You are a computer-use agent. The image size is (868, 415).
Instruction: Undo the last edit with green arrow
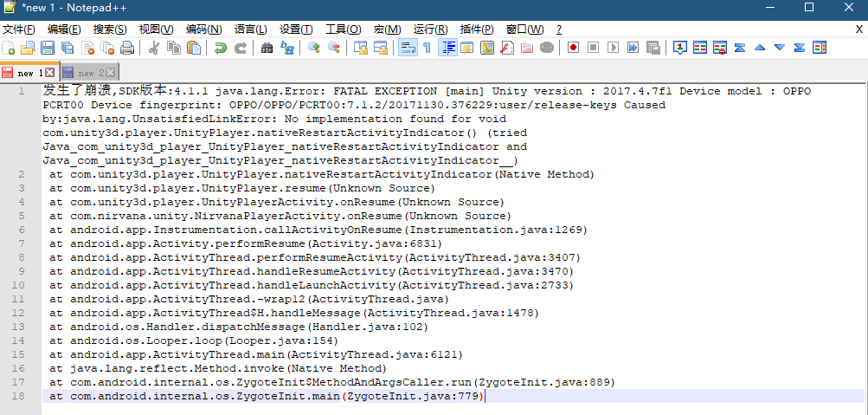coord(221,49)
